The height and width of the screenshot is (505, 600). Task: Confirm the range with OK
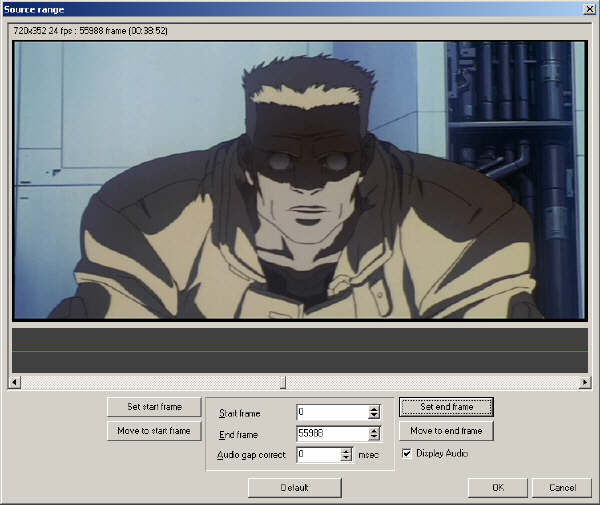click(498, 488)
